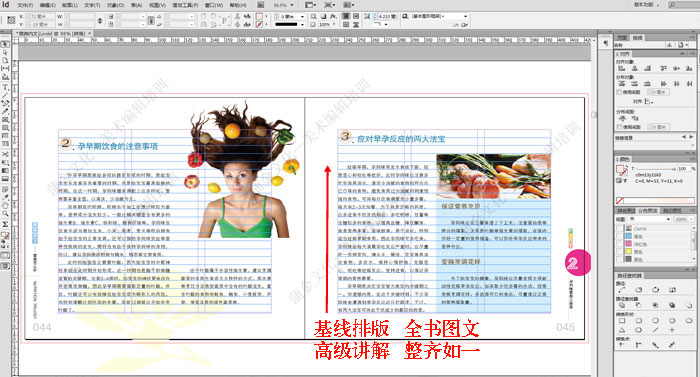Toggle visibility of 洋红色 plate
Viewport: 700px width, 377px height.
[619, 244]
